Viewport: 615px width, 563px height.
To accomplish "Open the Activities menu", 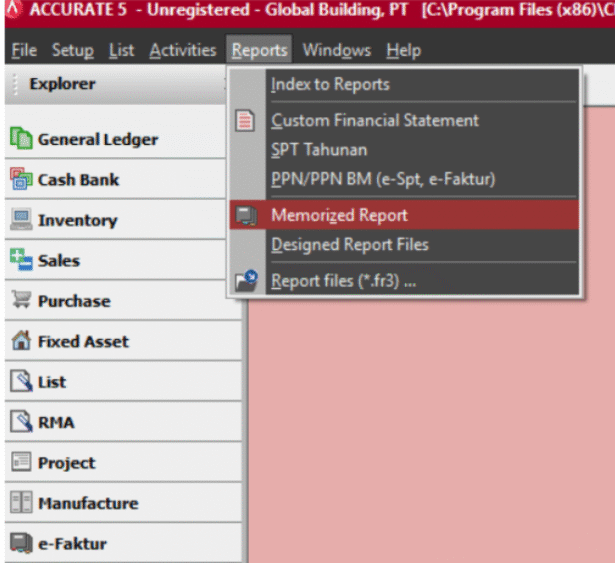I will tap(183, 50).
